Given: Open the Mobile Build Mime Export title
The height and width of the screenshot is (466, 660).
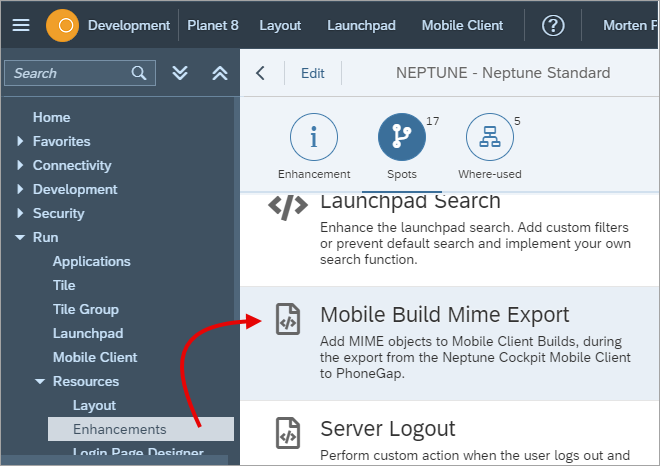Looking at the screenshot, I should [x=444, y=315].
